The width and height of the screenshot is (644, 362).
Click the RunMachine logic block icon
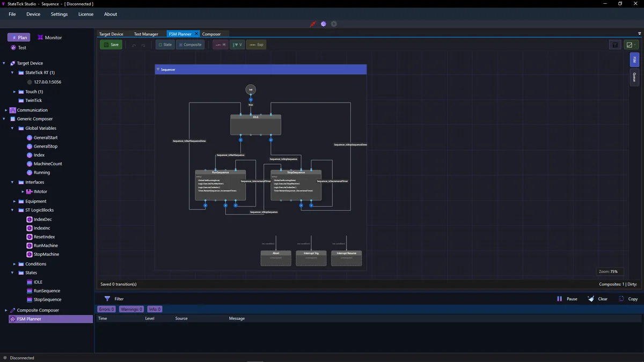(30, 246)
